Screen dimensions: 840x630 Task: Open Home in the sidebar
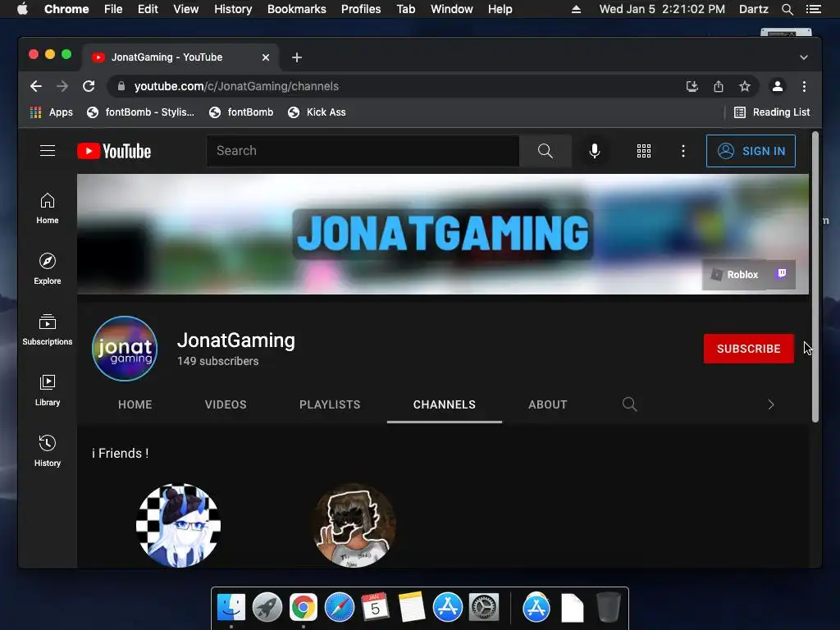tap(48, 208)
